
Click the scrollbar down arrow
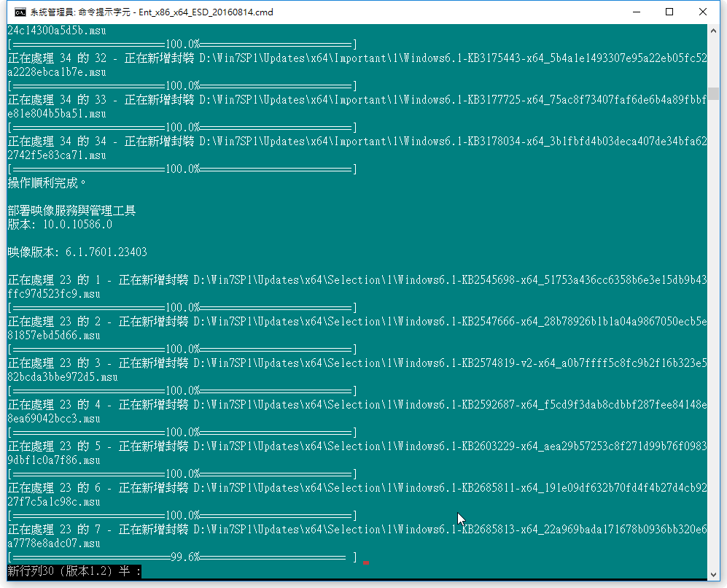713,575
